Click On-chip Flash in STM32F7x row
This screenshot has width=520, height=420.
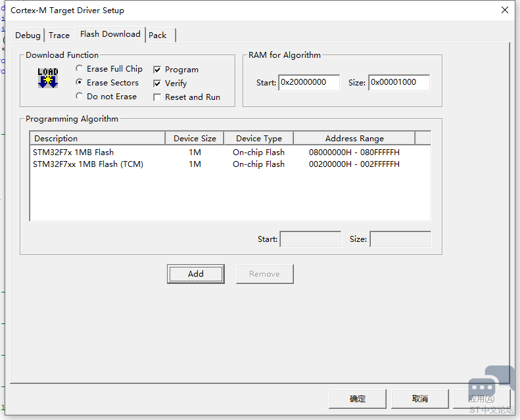258,152
